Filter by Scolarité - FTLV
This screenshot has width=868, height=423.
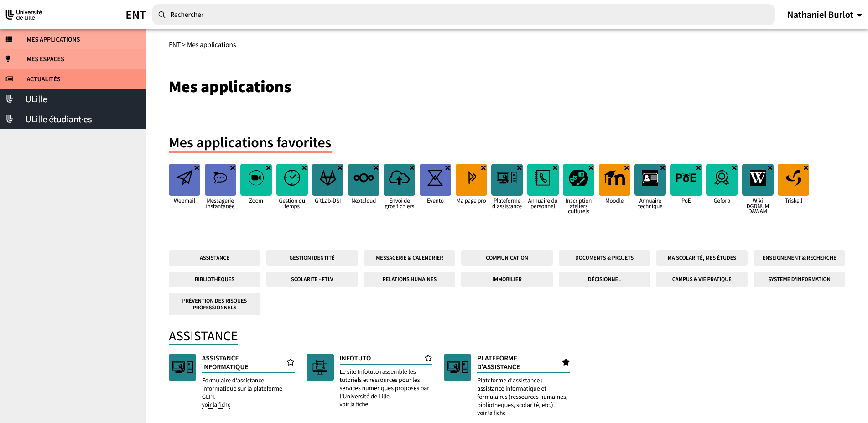312,279
